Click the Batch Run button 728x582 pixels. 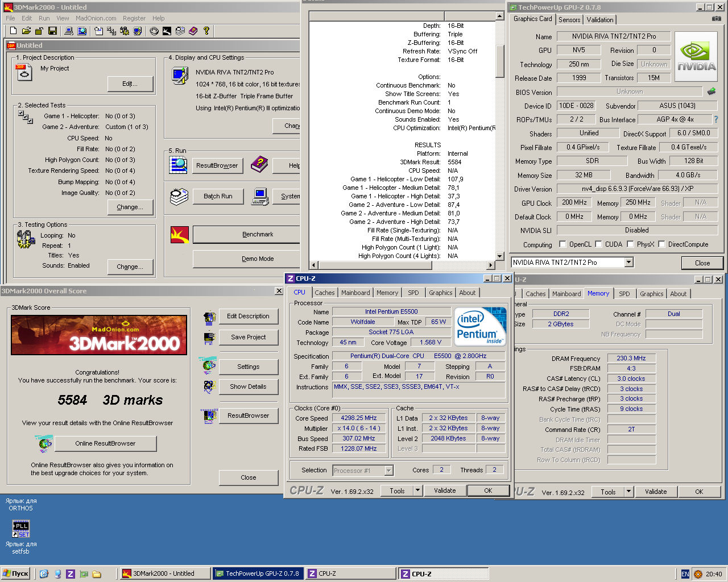click(218, 196)
